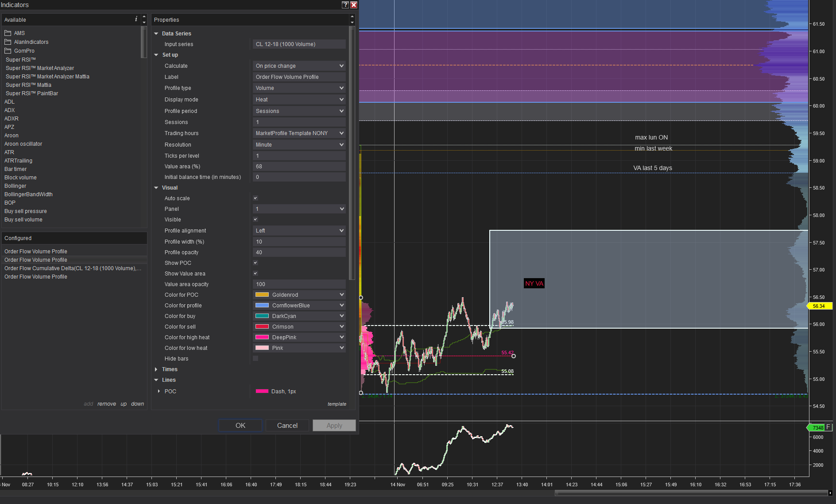The width and height of the screenshot is (836, 504).
Task: Select the Aroon oscillator indicator
Action: click(23, 144)
